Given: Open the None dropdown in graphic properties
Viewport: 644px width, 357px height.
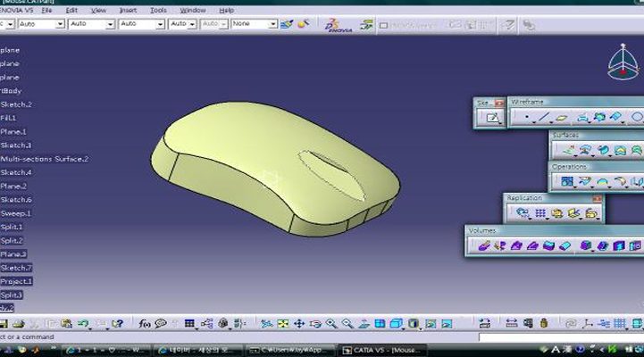Looking at the screenshot, I should [x=254, y=24].
